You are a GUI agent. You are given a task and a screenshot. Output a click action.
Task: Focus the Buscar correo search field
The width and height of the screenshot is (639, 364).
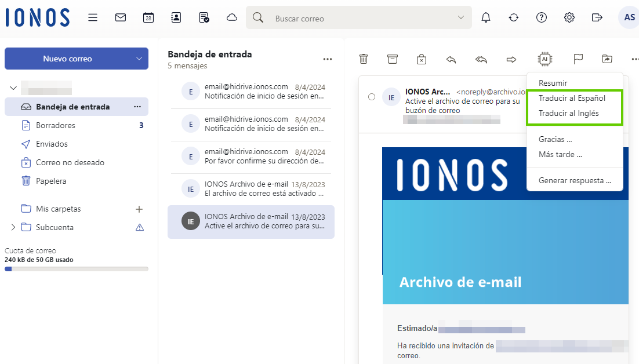click(x=358, y=17)
